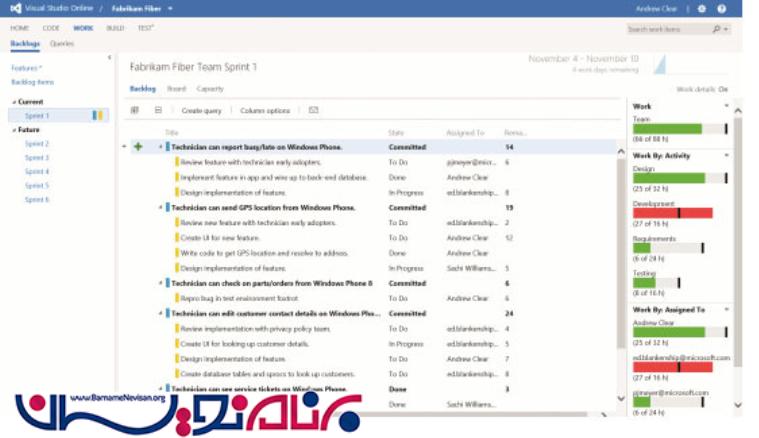Click the collapse all rows icon
Screen dimensions: 759x438
click(158, 110)
